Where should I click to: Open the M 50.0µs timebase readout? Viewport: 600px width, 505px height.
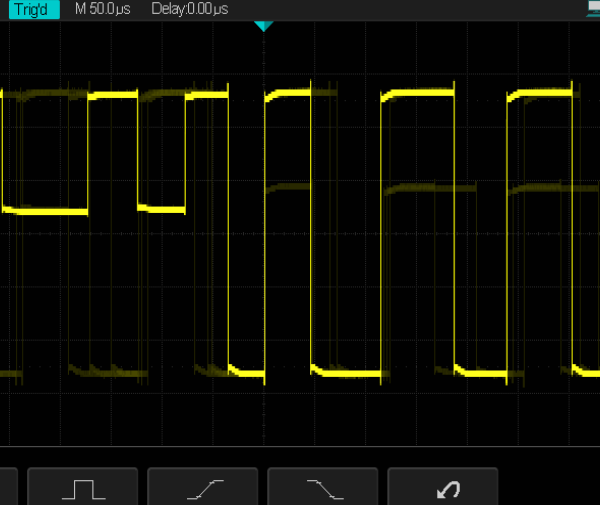(x=103, y=9)
